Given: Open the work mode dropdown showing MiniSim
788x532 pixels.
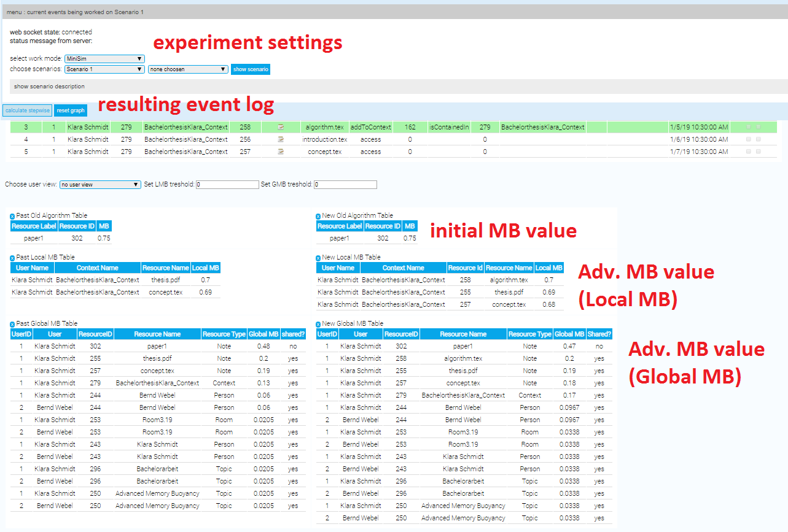Looking at the screenshot, I should [104, 59].
